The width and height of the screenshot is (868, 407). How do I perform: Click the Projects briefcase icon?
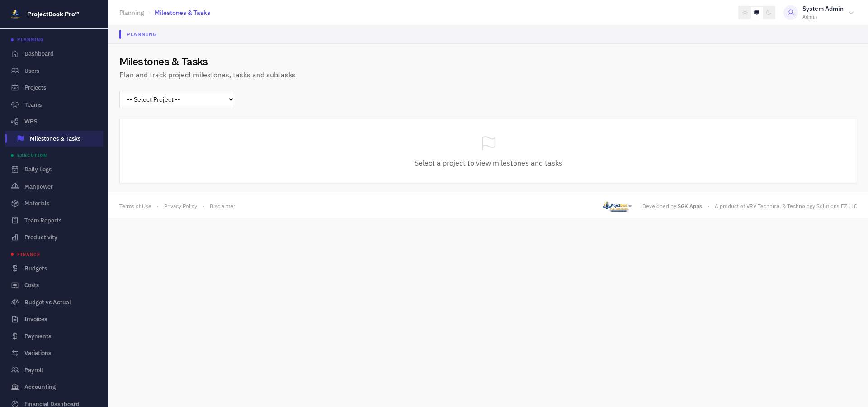coord(15,88)
